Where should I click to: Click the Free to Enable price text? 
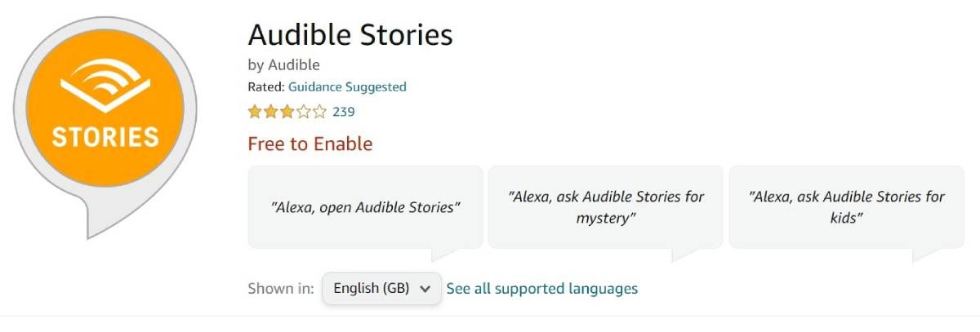tap(310, 144)
